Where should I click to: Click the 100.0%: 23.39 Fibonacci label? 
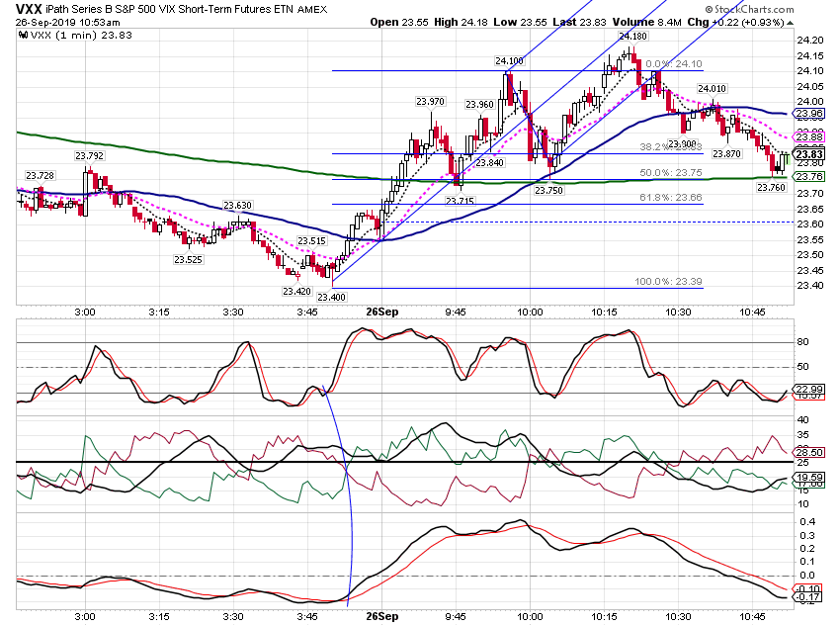click(669, 282)
